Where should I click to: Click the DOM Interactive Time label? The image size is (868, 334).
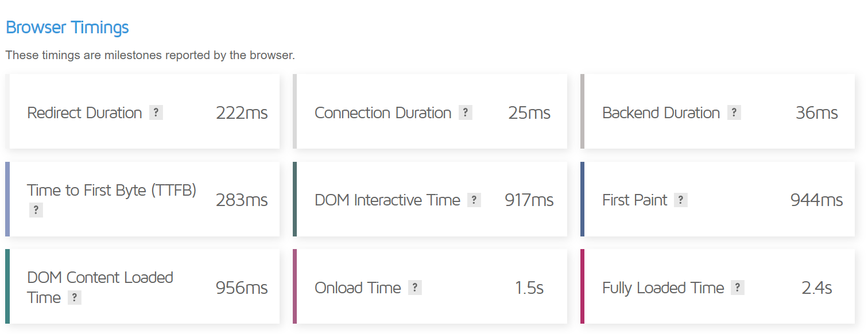pyautogui.click(x=387, y=200)
